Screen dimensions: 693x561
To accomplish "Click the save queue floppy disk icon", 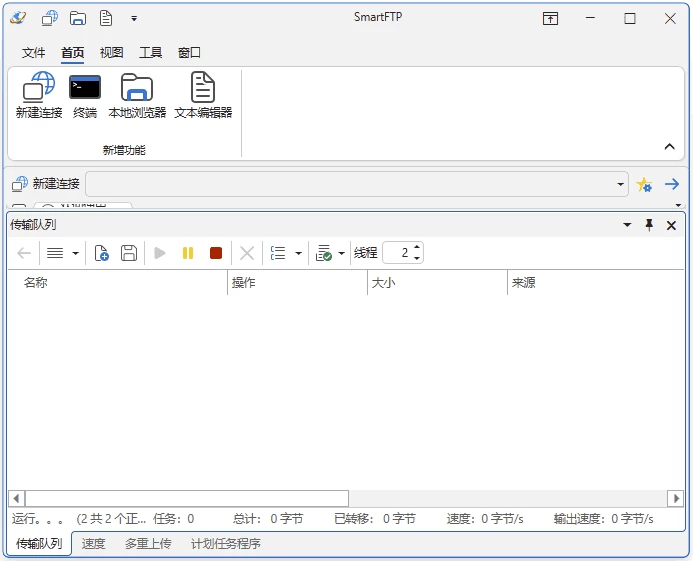I will (x=129, y=254).
